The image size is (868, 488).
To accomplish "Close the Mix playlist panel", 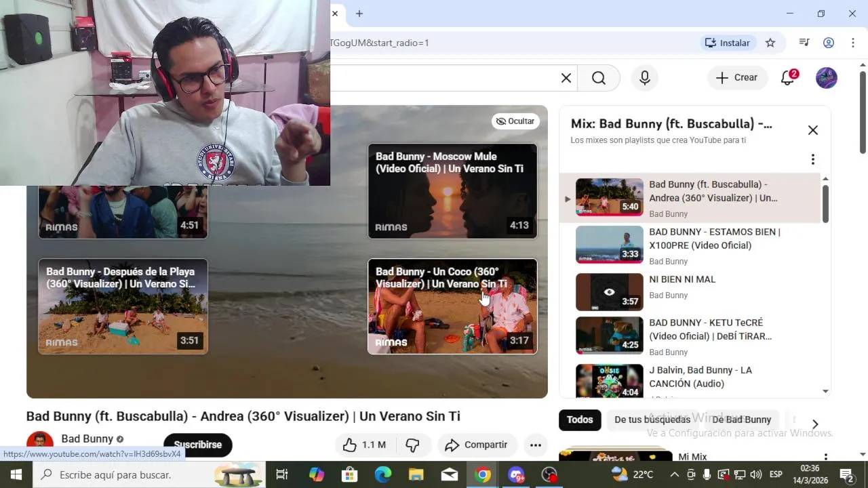I will point(813,130).
